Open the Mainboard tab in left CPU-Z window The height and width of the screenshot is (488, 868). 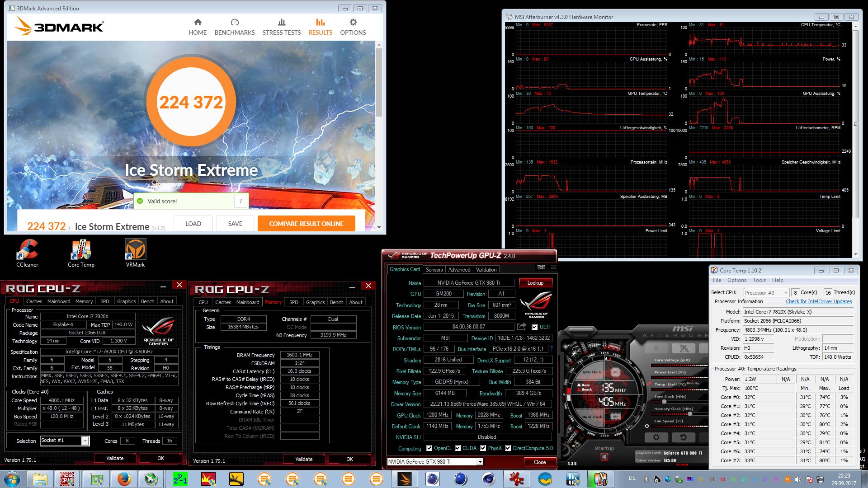59,301
